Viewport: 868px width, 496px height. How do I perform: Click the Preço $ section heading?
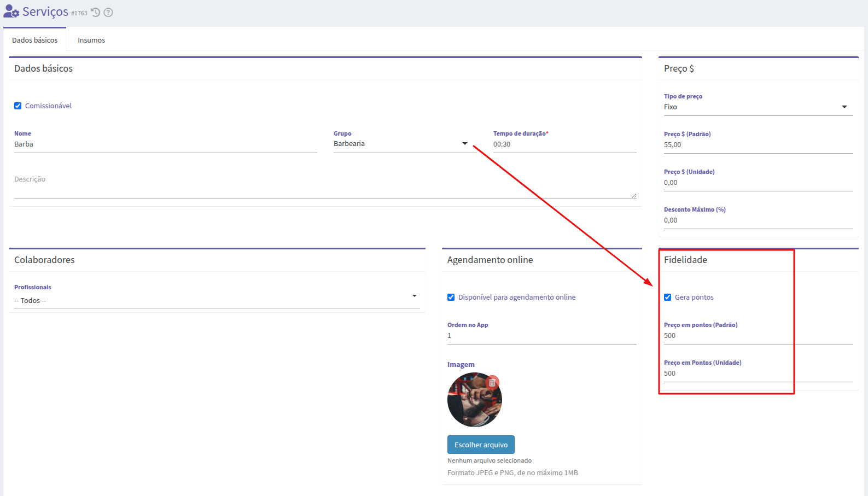(x=679, y=68)
